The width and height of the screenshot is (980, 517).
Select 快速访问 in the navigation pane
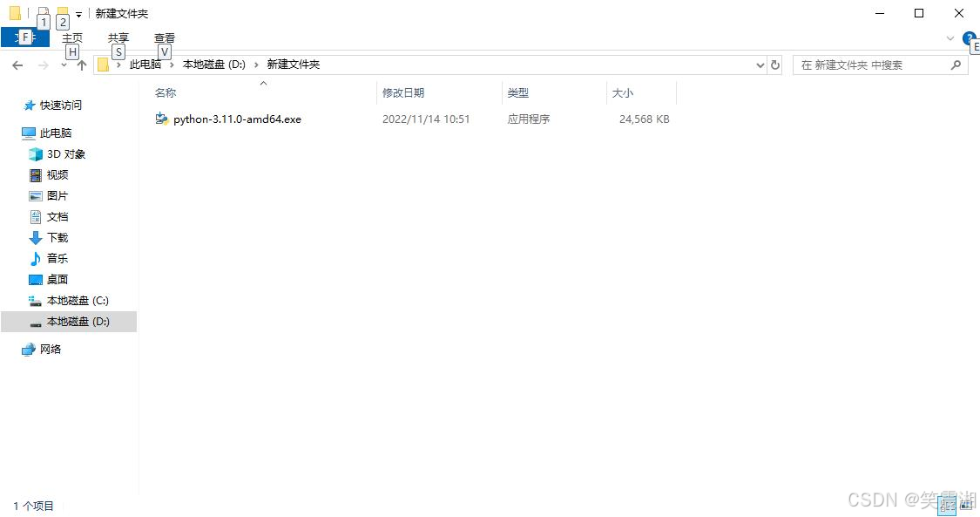(61, 105)
